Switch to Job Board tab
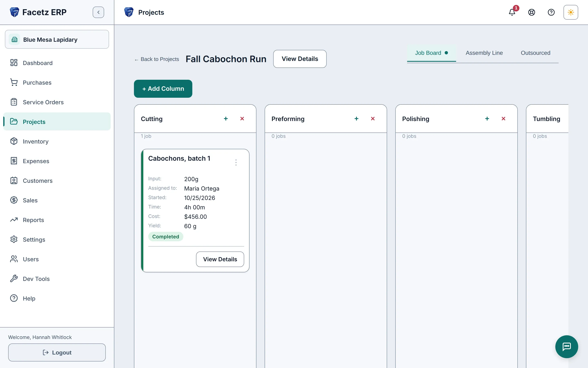 pos(432,53)
